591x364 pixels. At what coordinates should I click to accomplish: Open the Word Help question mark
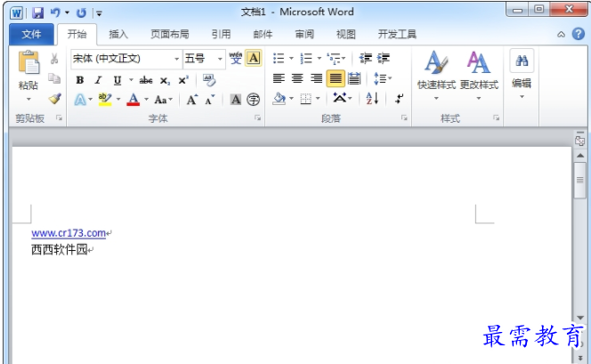tap(579, 34)
